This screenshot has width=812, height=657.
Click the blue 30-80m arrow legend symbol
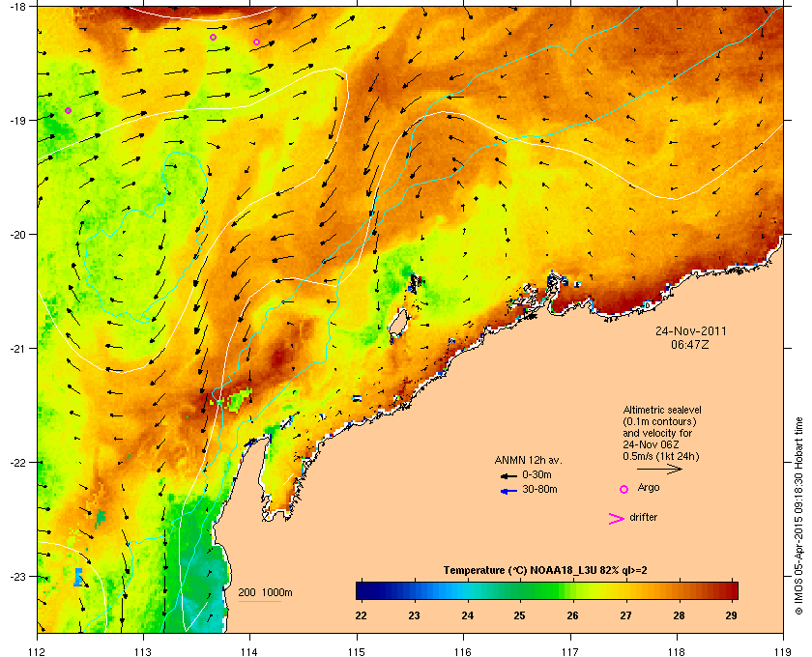(x=508, y=491)
